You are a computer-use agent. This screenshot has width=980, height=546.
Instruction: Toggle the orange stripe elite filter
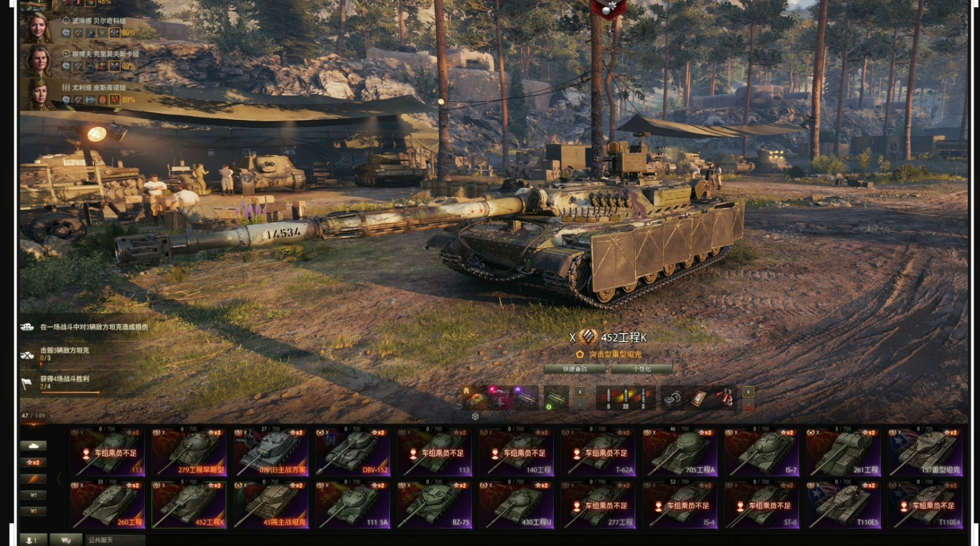click(33, 479)
